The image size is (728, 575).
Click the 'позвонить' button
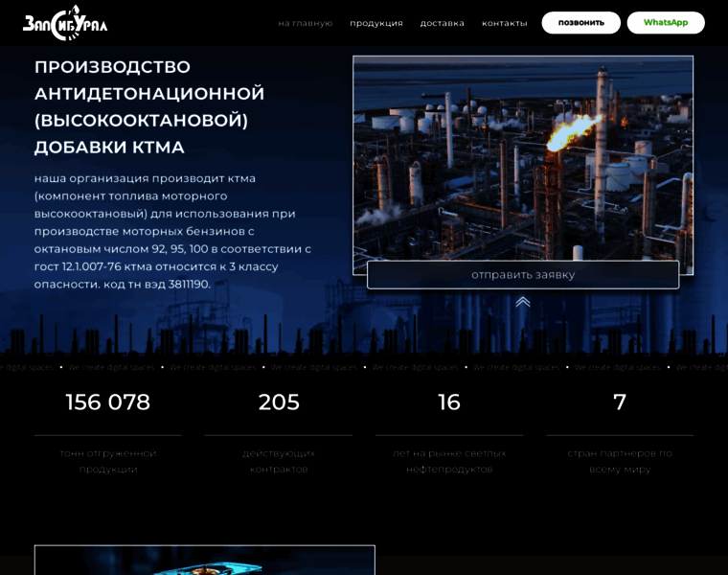(580, 23)
